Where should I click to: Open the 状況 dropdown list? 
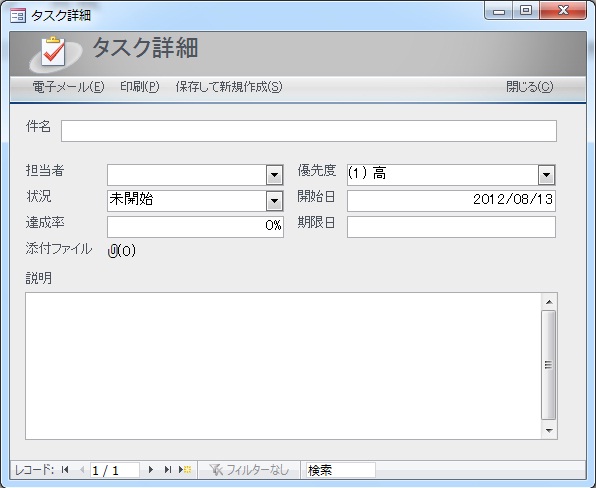click(274, 201)
